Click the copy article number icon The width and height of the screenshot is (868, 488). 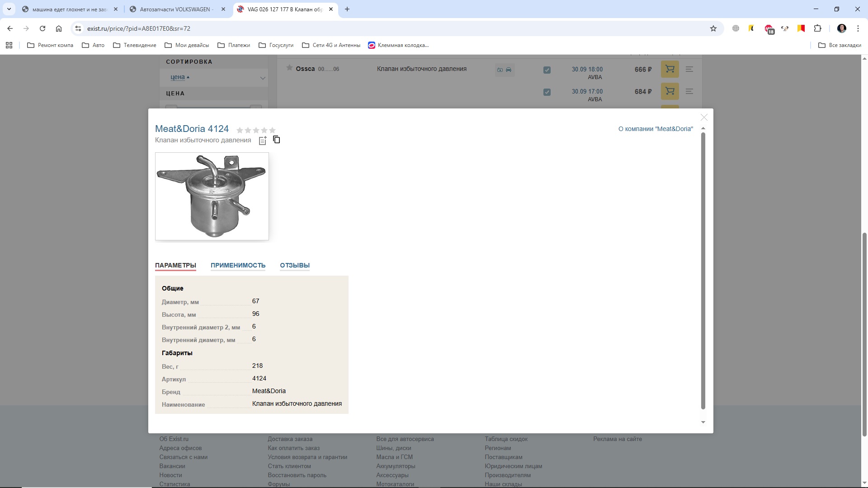coord(277,140)
